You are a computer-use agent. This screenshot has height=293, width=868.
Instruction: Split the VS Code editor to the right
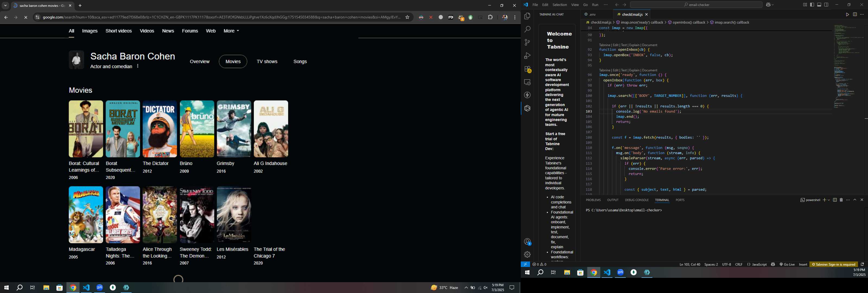coord(854,14)
